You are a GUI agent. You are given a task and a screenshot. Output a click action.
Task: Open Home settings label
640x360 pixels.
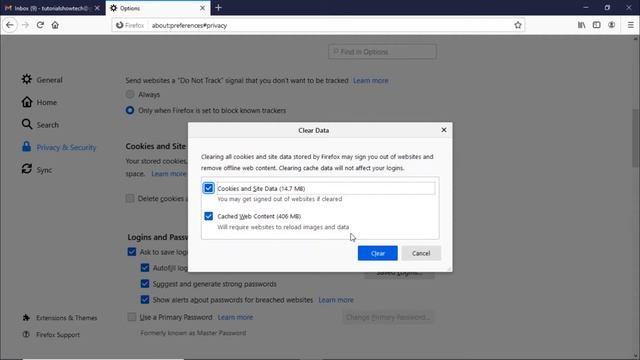click(47, 102)
